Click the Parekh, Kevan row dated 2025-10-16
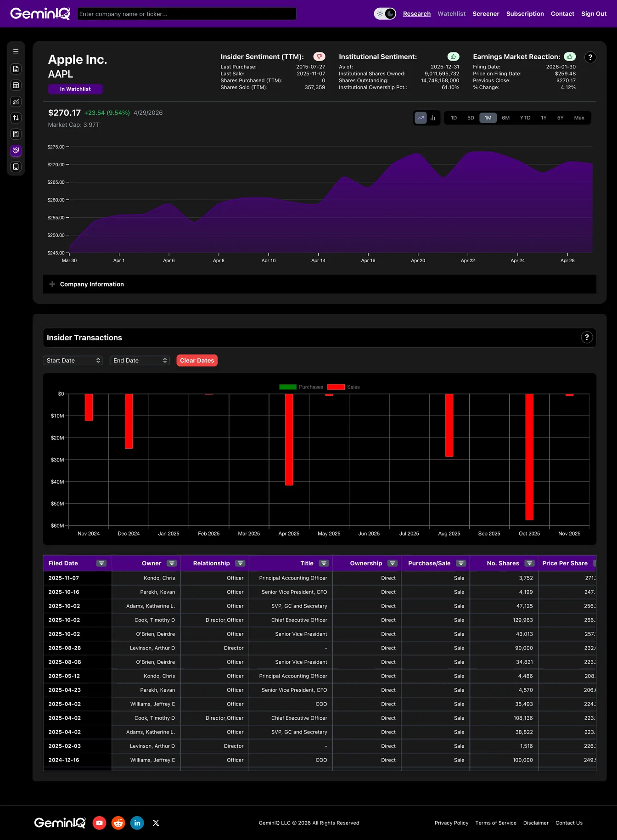Viewport: 617px width, 840px height. 320,592
